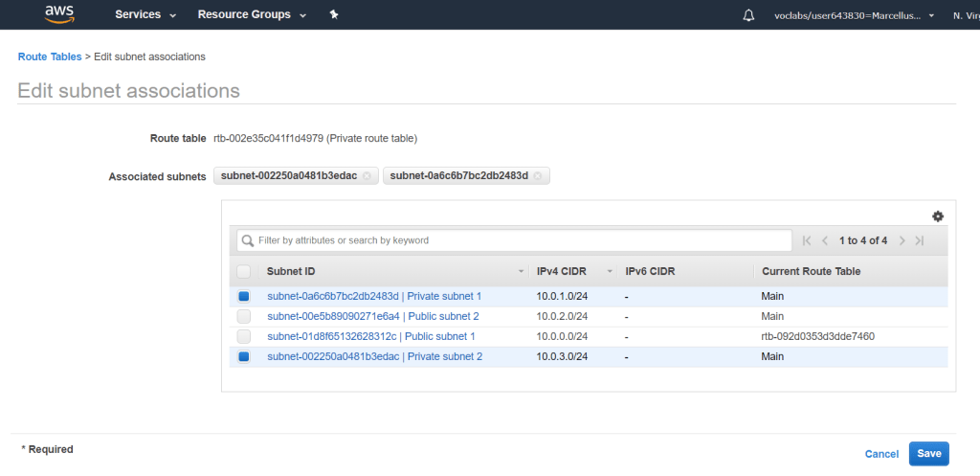This screenshot has height=476, width=980.
Task: Check the Public subnet 1 checkbox
Action: tap(244, 336)
